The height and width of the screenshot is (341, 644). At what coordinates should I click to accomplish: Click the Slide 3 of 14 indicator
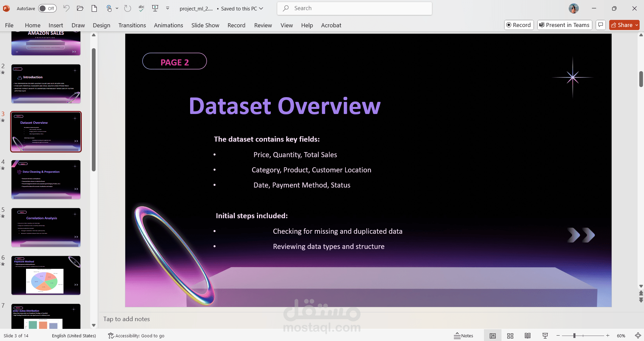click(16, 336)
